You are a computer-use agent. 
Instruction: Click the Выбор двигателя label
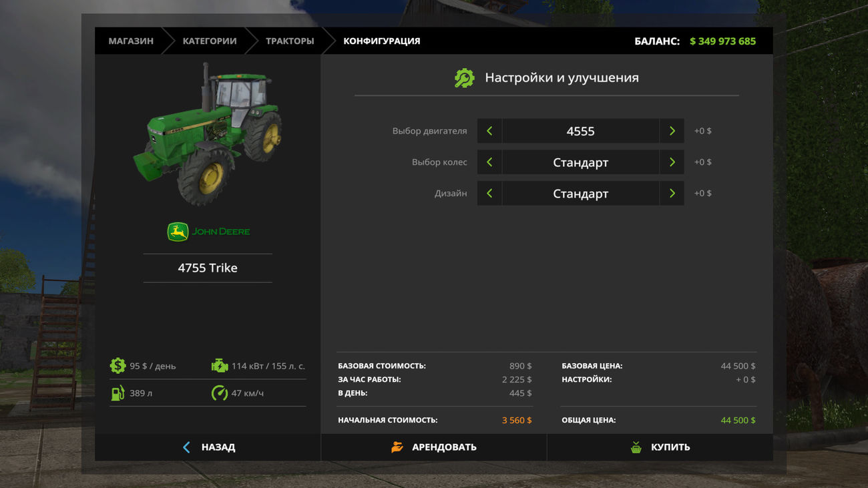[x=429, y=131]
